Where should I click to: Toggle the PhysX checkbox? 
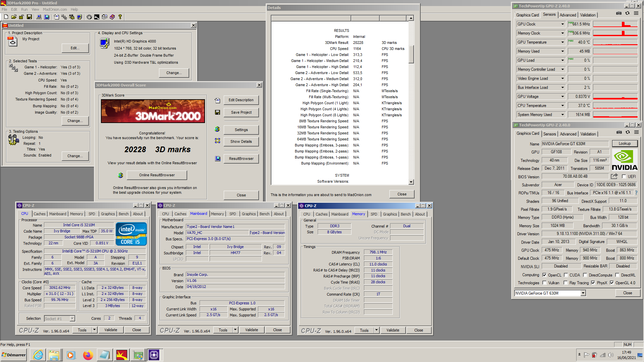(593, 283)
